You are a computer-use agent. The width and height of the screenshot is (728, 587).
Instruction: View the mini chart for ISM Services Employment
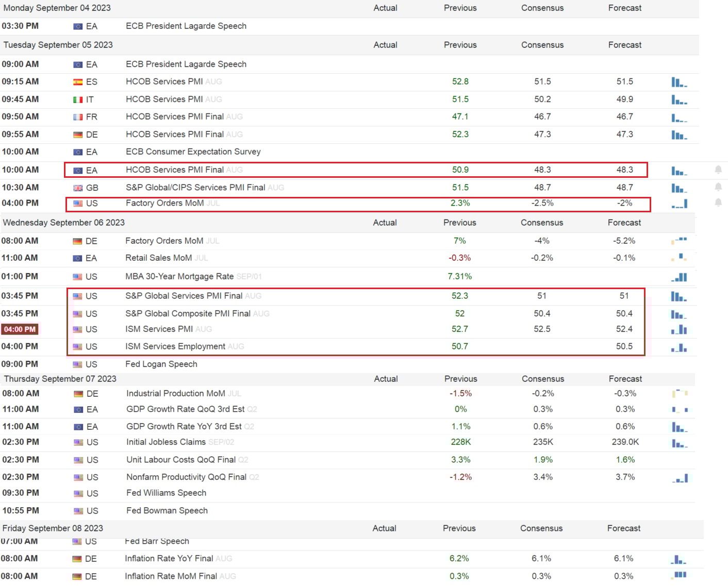click(x=679, y=347)
